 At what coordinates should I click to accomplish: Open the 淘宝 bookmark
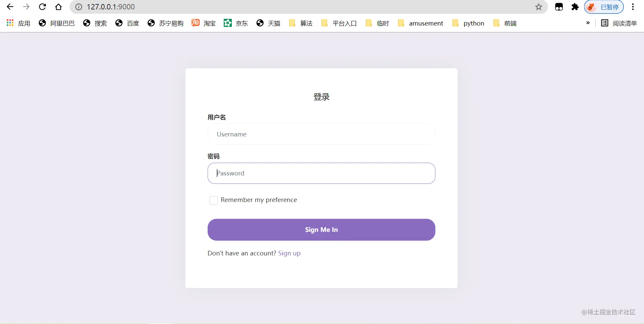point(204,23)
